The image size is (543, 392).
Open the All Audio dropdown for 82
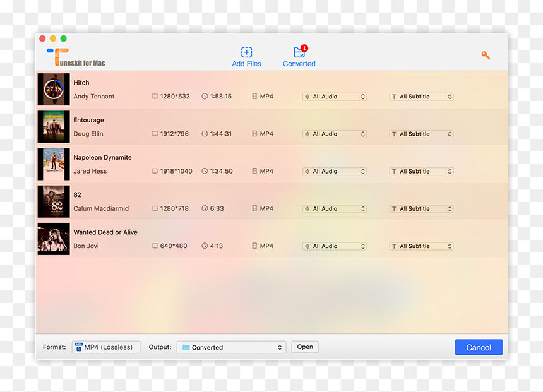pos(335,209)
